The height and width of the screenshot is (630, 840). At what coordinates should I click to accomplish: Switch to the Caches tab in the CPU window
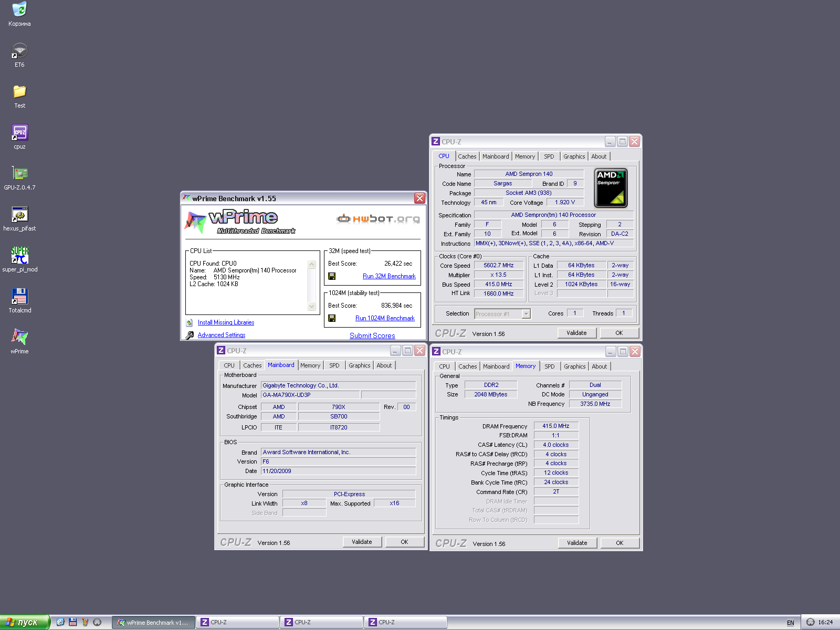click(467, 156)
